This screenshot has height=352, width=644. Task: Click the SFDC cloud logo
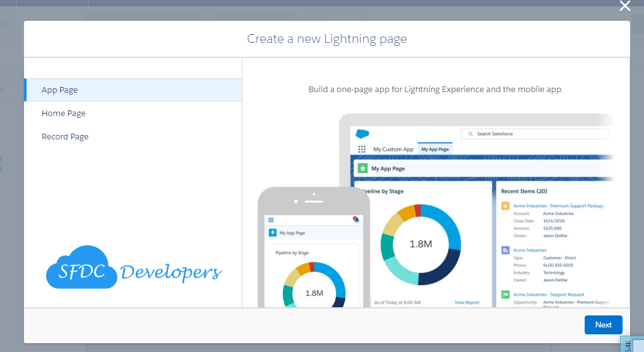pyautogui.click(x=81, y=267)
